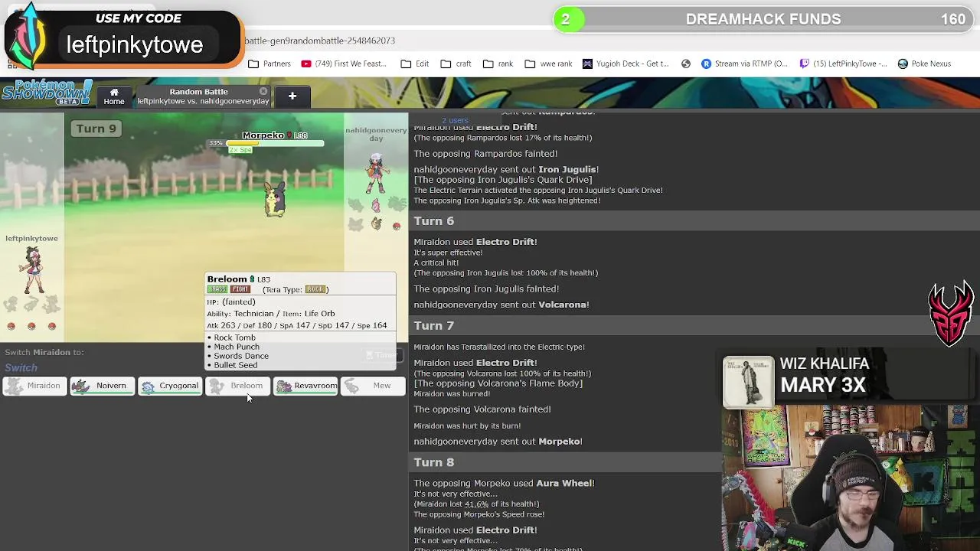
Task: Click the opposing Morpeko sprite
Action: click(274, 199)
